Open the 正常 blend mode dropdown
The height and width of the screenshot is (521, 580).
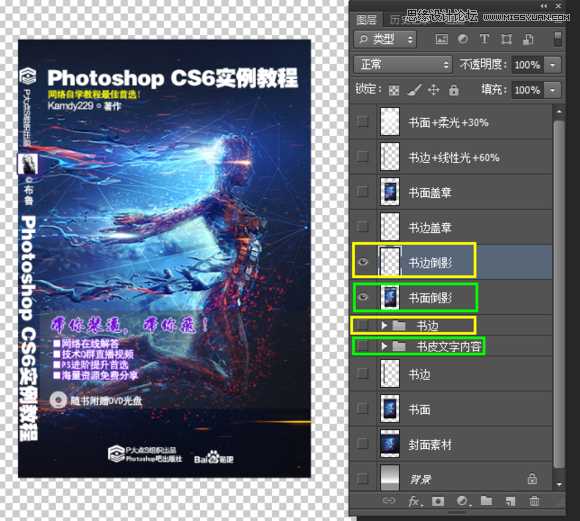point(403,65)
